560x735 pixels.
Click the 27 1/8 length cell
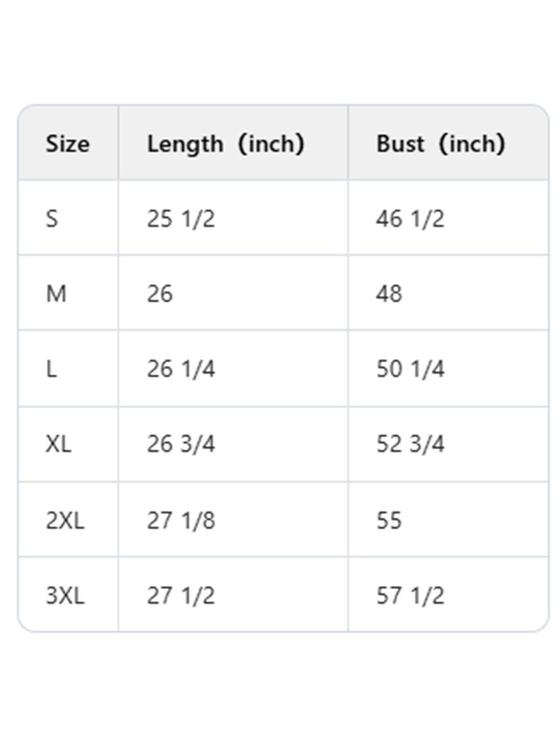181,520
